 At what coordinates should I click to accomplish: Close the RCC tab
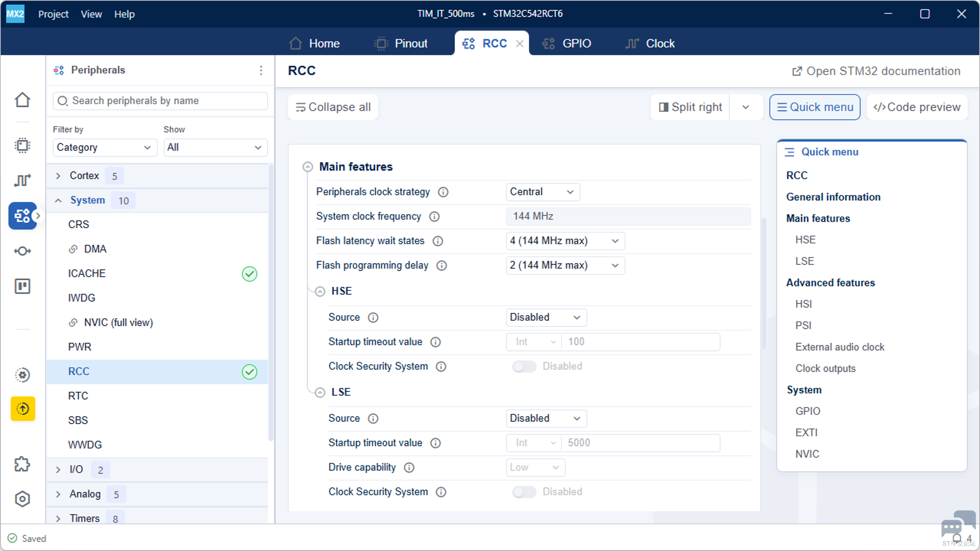(x=519, y=44)
